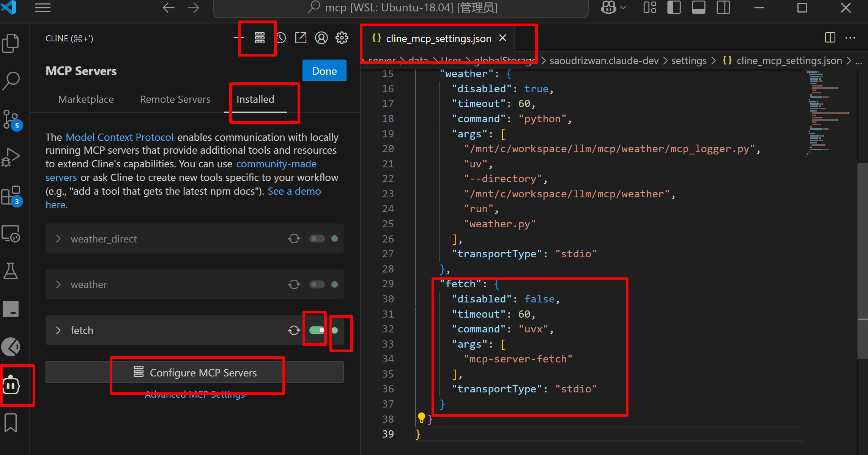Restart the fetch MCP server
This screenshot has height=455, width=868.
click(294, 331)
